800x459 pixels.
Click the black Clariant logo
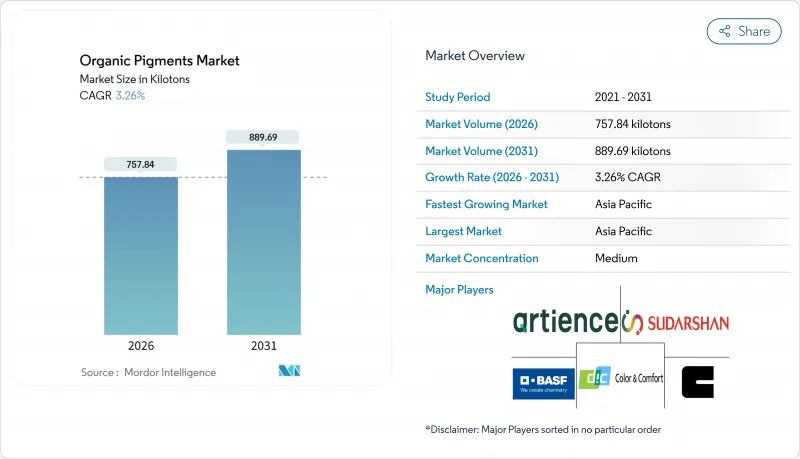pos(697,382)
